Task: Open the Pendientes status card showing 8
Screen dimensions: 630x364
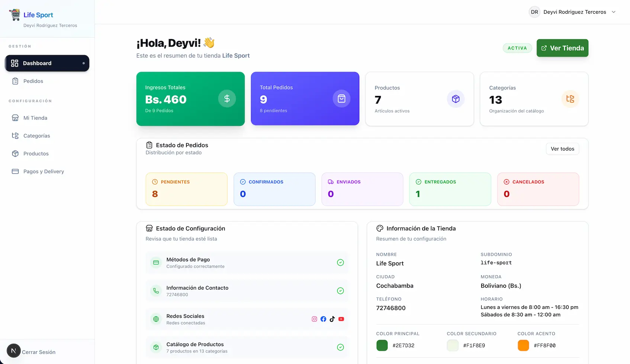Action: click(x=186, y=189)
